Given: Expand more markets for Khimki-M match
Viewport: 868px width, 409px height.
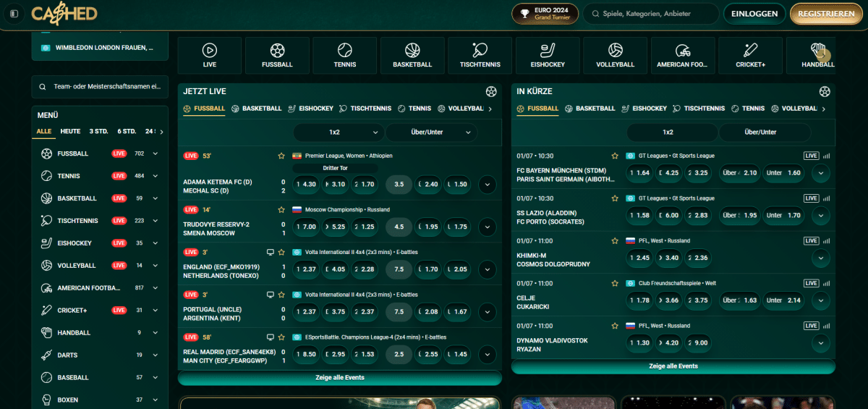Looking at the screenshot, I should [x=820, y=258].
